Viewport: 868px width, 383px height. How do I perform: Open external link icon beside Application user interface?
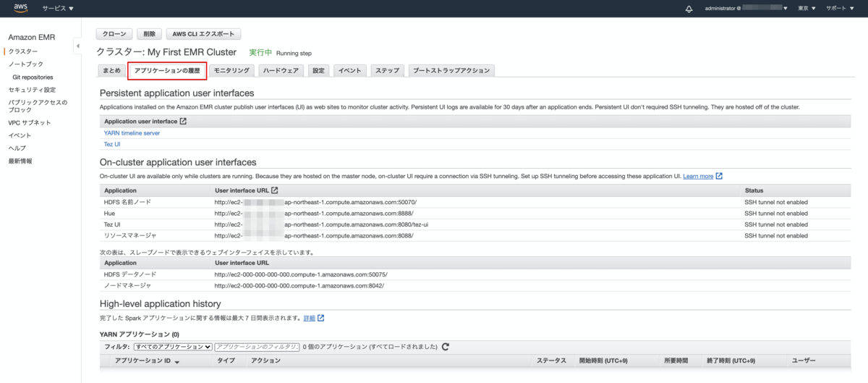click(183, 121)
